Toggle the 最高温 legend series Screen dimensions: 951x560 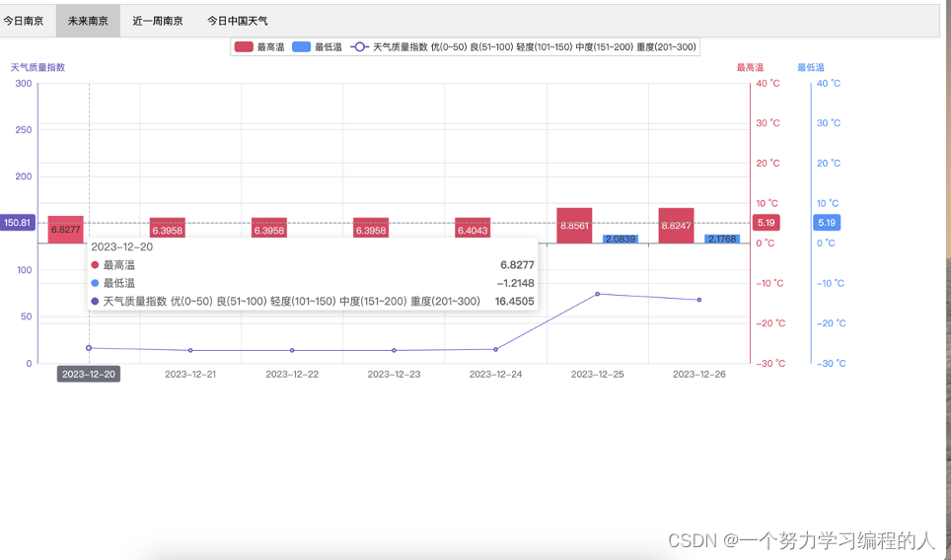(x=259, y=47)
